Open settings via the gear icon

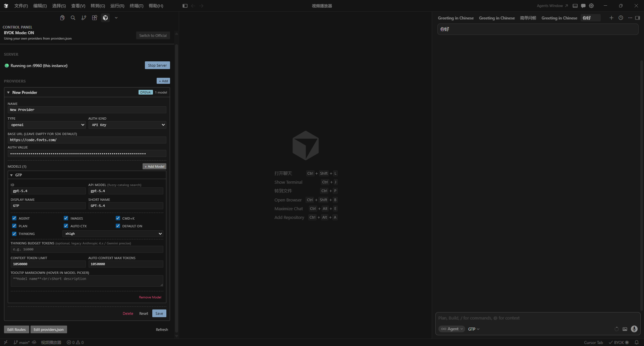591,6
